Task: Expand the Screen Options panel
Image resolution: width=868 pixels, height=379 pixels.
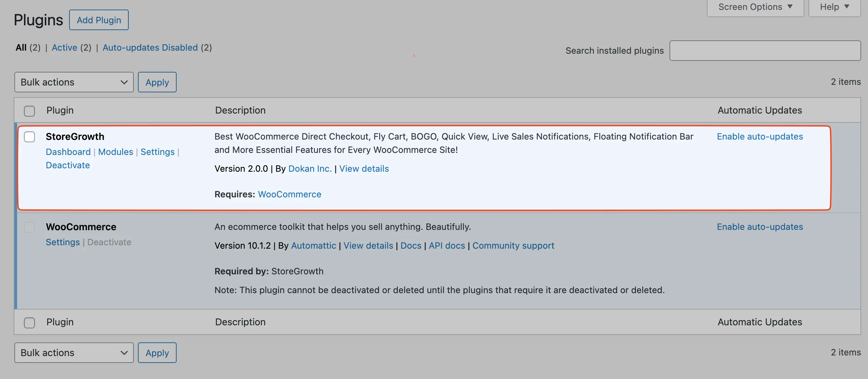Action: pyautogui.click(x=755, y=7)
